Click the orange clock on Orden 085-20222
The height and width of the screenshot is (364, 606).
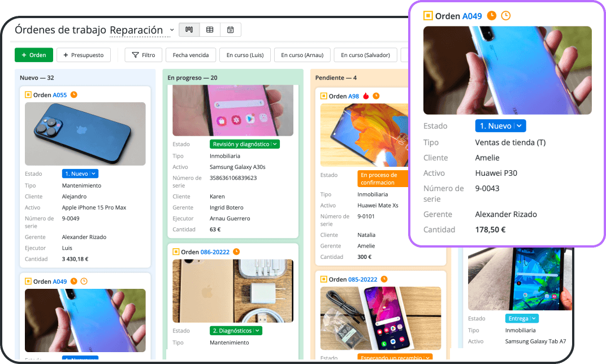tap(384, 279)
